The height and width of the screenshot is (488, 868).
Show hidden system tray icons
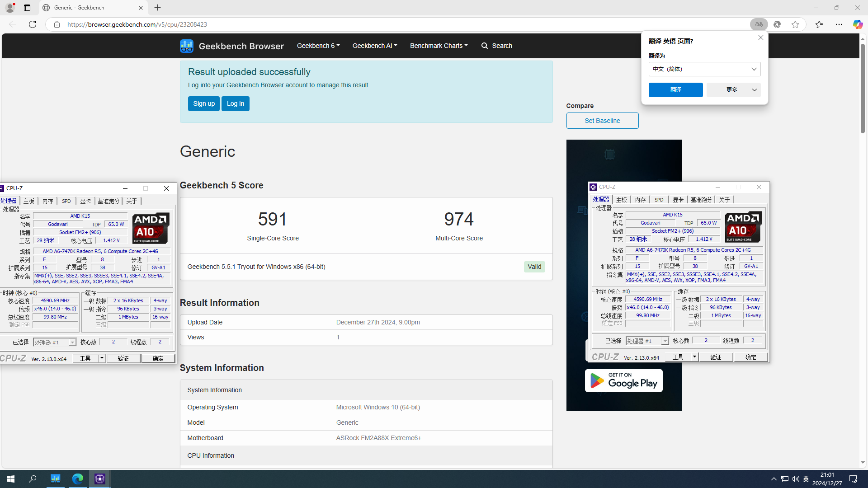[x=774, y=479]
